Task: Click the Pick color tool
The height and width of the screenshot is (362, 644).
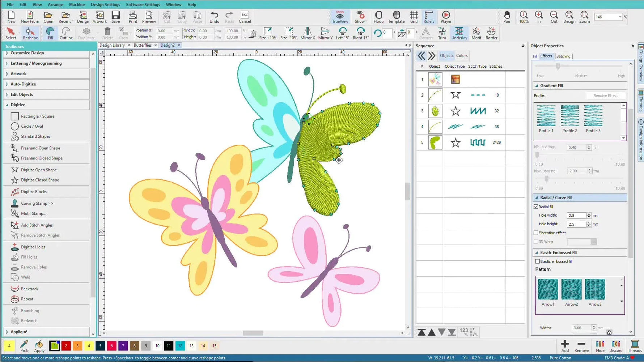Action: [24, 346]
